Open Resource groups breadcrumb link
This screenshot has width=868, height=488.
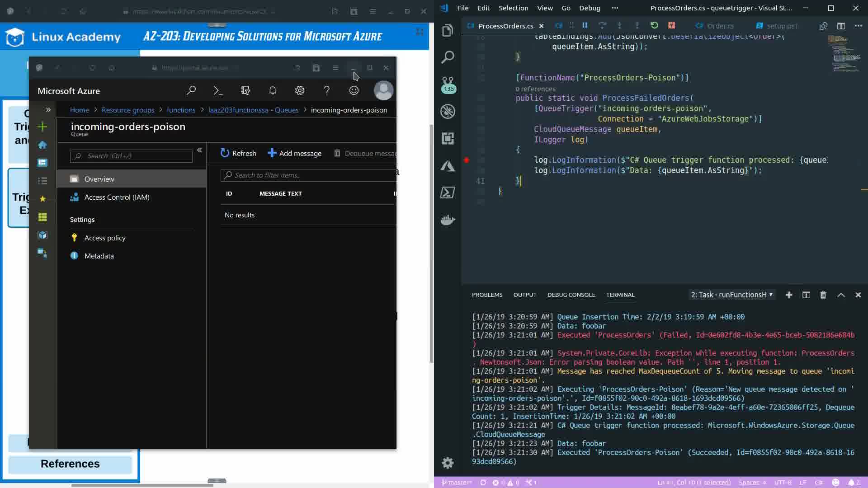click(128, 110)
